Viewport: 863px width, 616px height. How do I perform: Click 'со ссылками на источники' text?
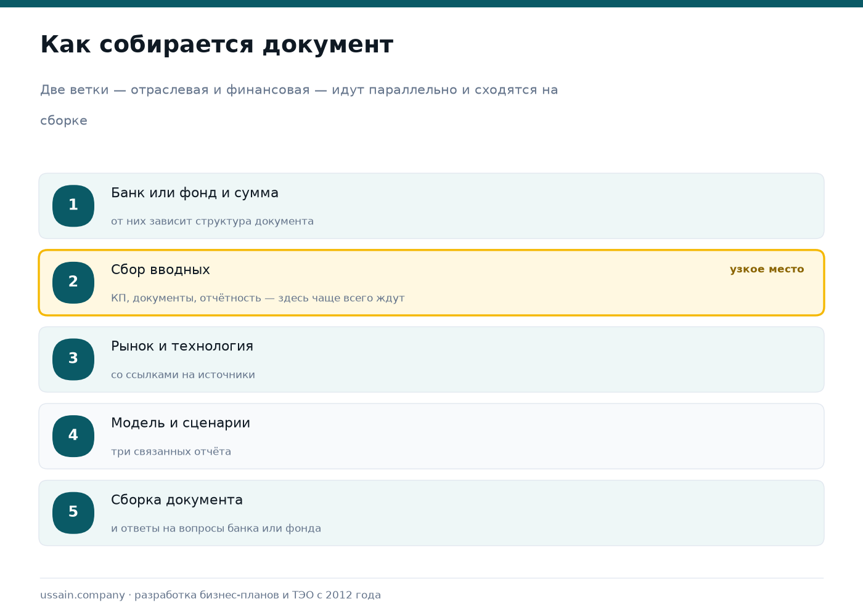coord(183,375)
